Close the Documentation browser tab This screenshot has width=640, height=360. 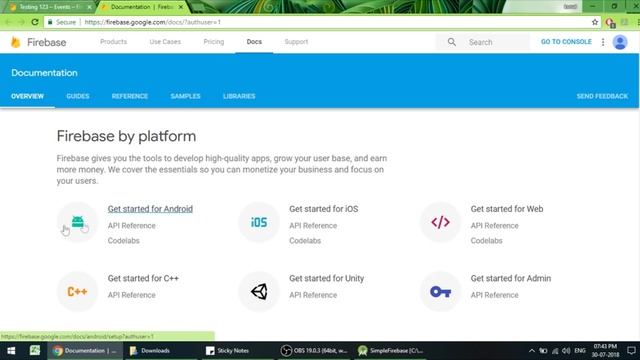coord(181,7)
